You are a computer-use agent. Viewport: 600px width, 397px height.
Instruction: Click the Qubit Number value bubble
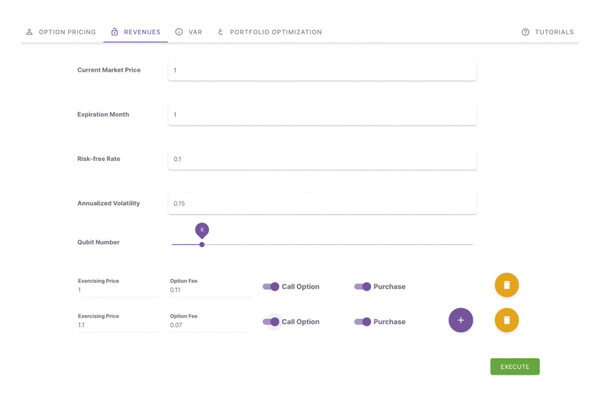202,230
